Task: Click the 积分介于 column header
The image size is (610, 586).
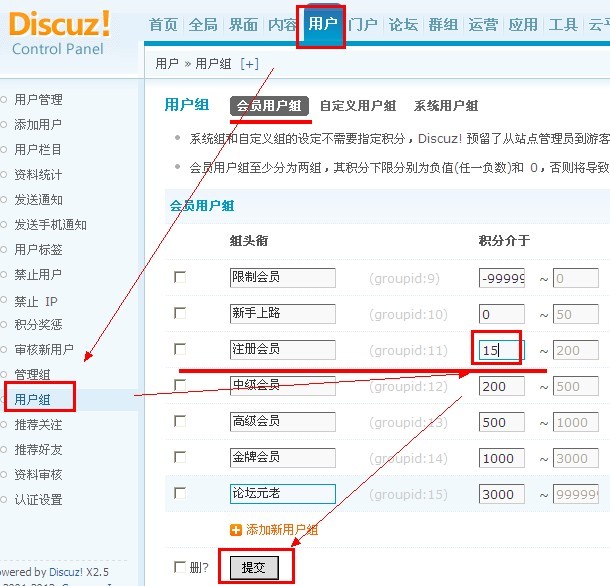Action: (x=504, y=240)
